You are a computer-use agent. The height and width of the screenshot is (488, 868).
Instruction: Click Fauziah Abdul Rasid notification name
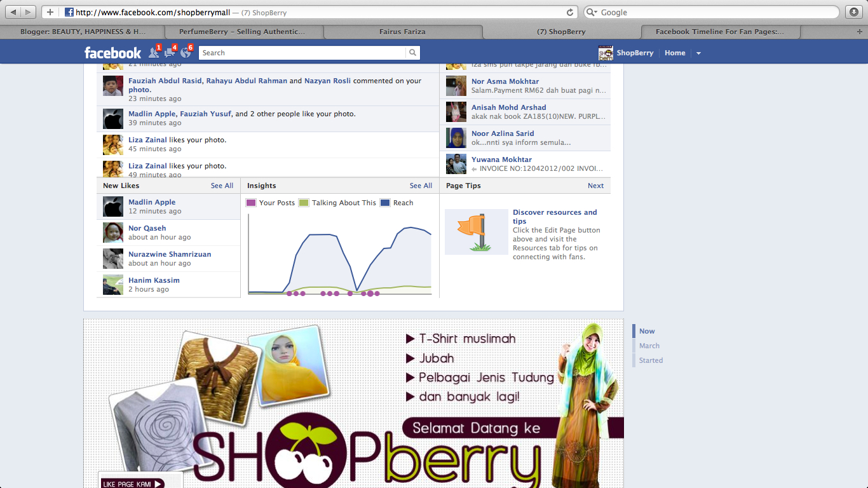coord(165,81)
